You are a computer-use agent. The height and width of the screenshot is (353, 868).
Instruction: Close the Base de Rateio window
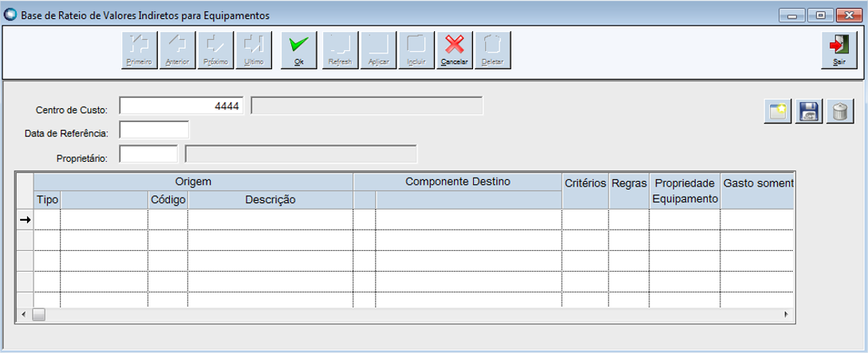click(849, 15)
